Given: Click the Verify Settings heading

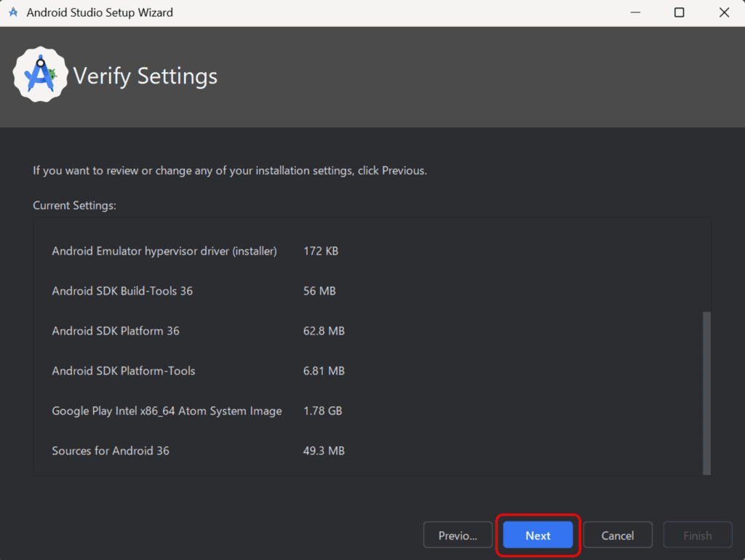Looking at the screenshot, I should click(146, 76).
